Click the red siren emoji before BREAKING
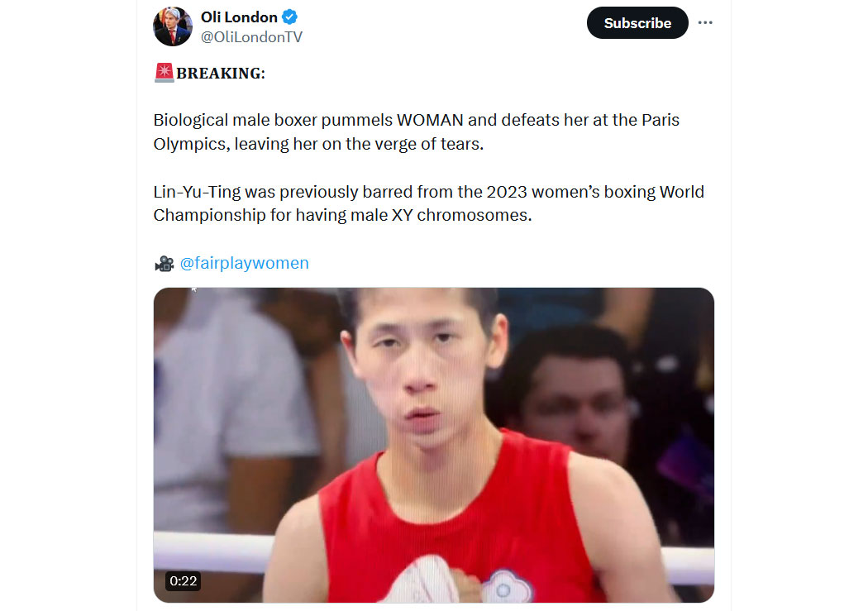This screenshot has width=868, height=611. pyautogui.click(x=165, y=73)
